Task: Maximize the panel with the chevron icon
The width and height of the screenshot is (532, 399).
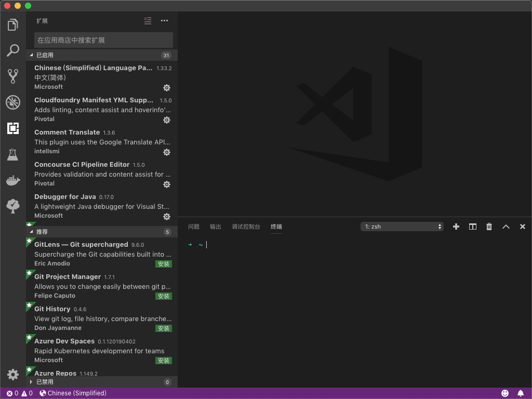Action: tap(506, 227)
